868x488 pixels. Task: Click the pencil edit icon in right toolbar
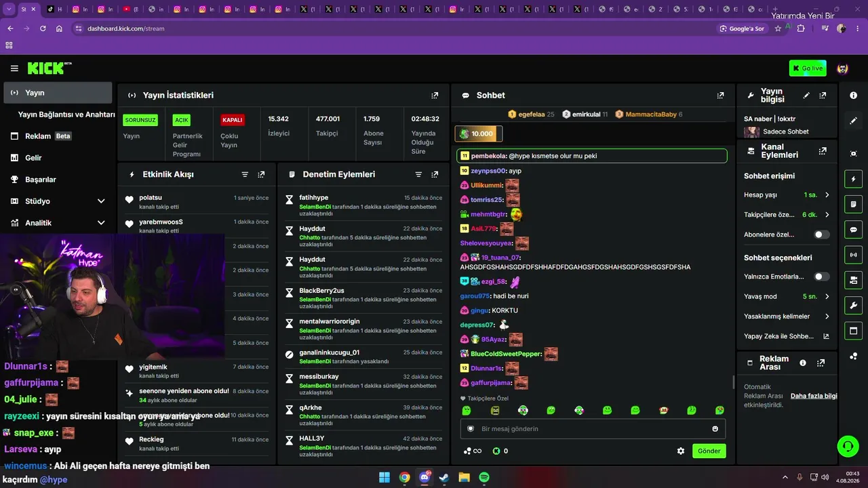pyautogui.click(x=853, y=121)
